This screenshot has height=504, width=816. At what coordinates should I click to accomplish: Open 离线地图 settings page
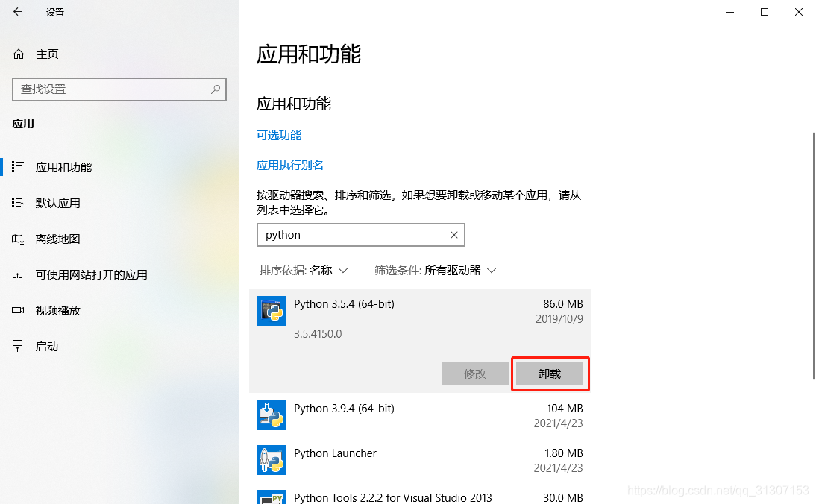pos(57,239)
